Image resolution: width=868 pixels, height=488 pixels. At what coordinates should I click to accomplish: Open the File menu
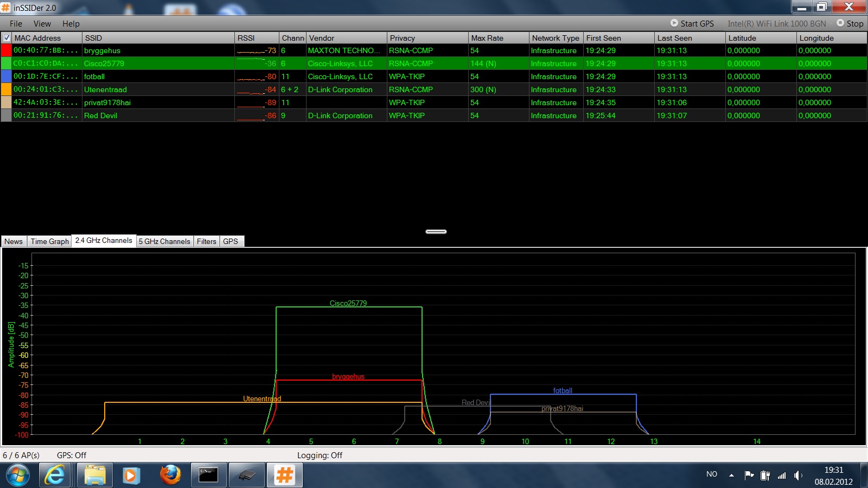pos(16,23)
